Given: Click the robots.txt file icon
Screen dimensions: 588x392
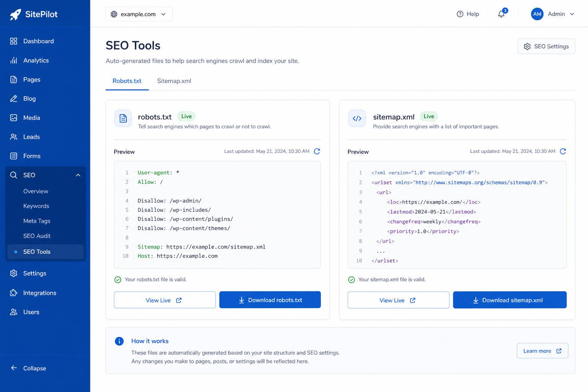Looking at the screenshot, I should [123, 118].
